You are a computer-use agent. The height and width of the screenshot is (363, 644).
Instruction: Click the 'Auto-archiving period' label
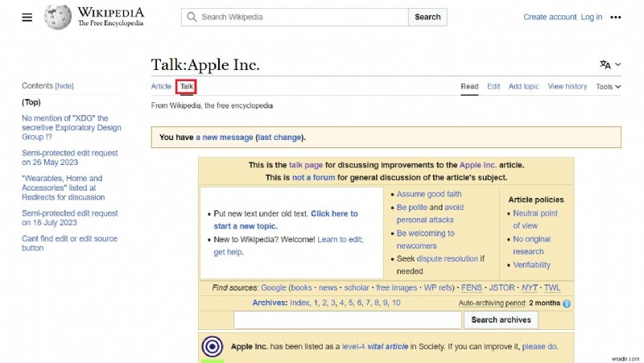tap(492, 303)
